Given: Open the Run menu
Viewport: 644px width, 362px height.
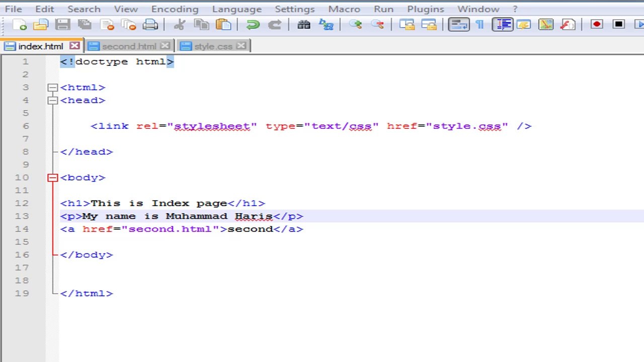Looking at the screenshot, I should pos(384,9).
